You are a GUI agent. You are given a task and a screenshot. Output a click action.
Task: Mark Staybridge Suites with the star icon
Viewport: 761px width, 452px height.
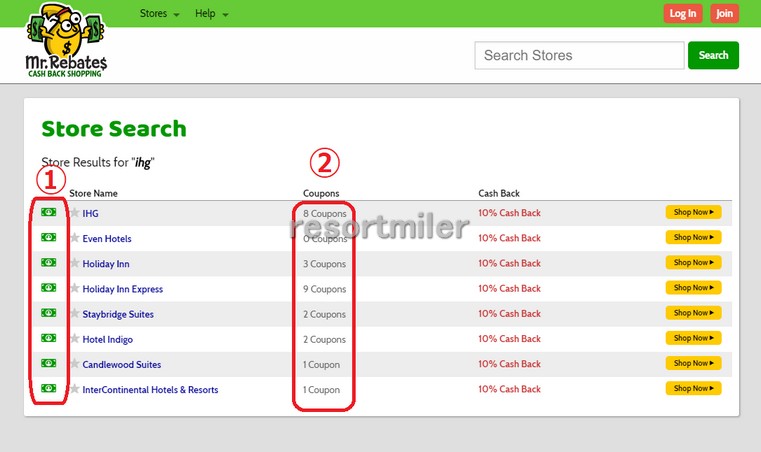point(74,314)
